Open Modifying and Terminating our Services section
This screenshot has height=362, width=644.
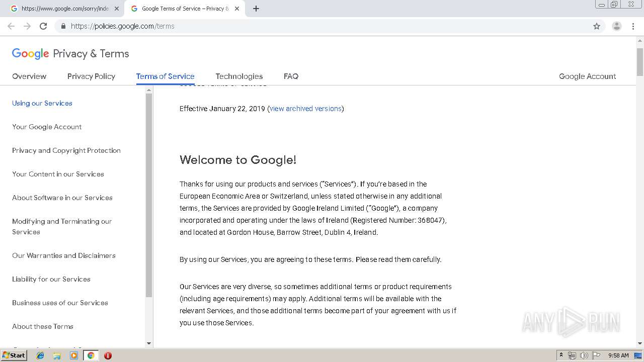click(x=62, y=227)
